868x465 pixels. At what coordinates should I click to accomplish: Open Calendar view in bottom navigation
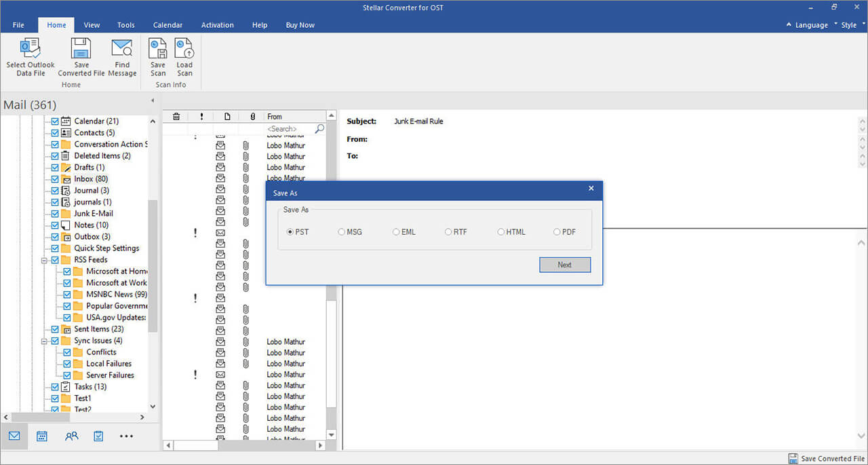tap(42, 436)
